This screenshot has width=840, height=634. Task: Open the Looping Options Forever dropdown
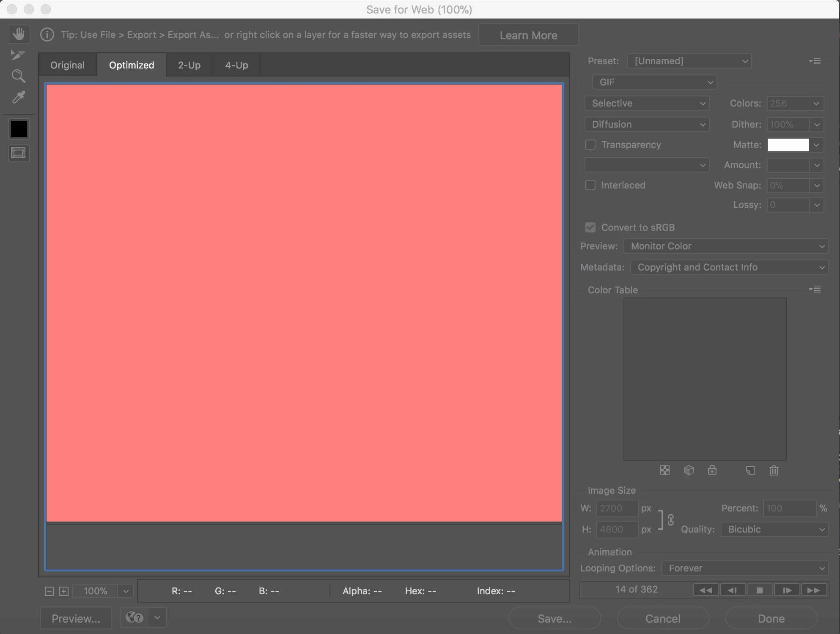(744, 568)
